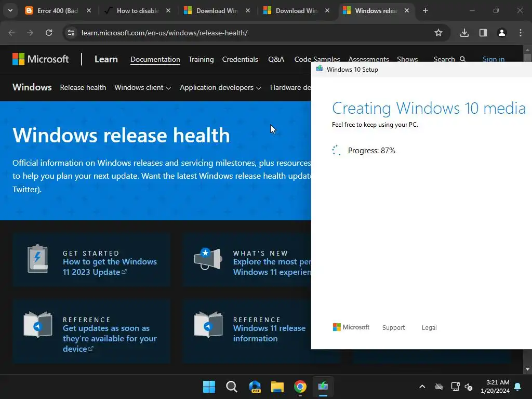532x399 pixels.
Task: Open File Explorer from taskbar
Action: (x=277, y=387)
